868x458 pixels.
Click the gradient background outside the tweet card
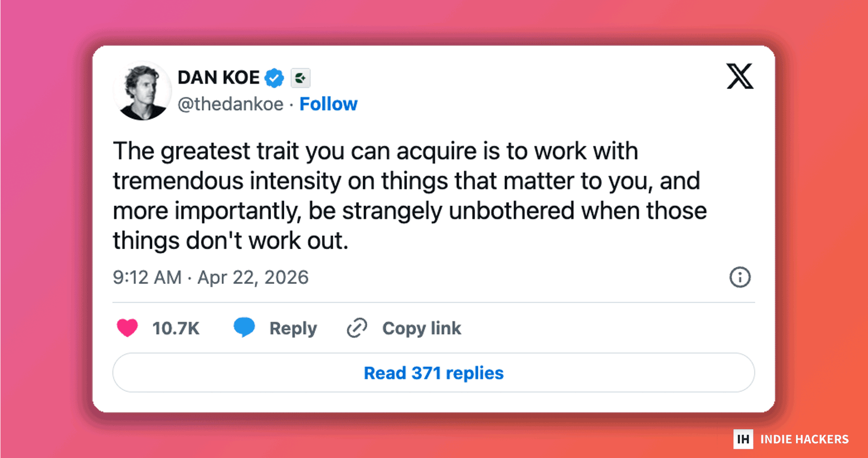pyautogui.click(x=46, y=229)
